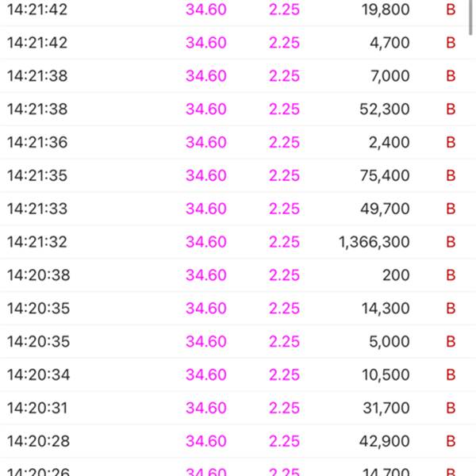Select the 14:21:33 trade time
The image size is (476, 476).
click(x=37, y=209)
